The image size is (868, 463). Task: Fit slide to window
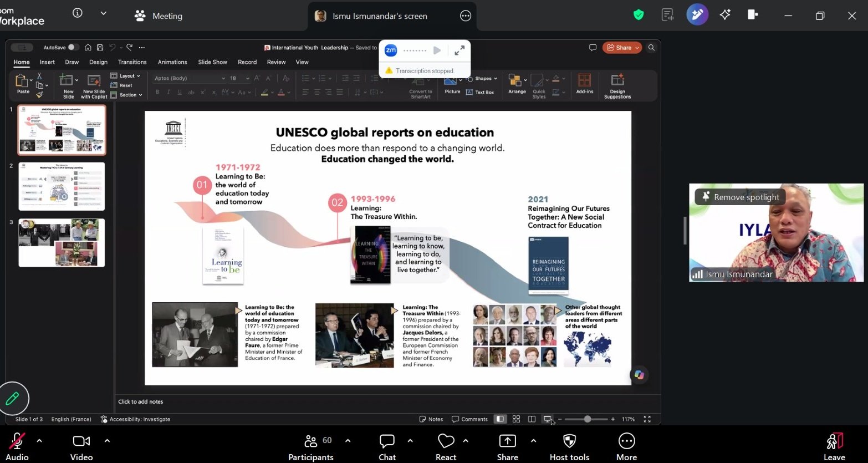coord(647,419)
